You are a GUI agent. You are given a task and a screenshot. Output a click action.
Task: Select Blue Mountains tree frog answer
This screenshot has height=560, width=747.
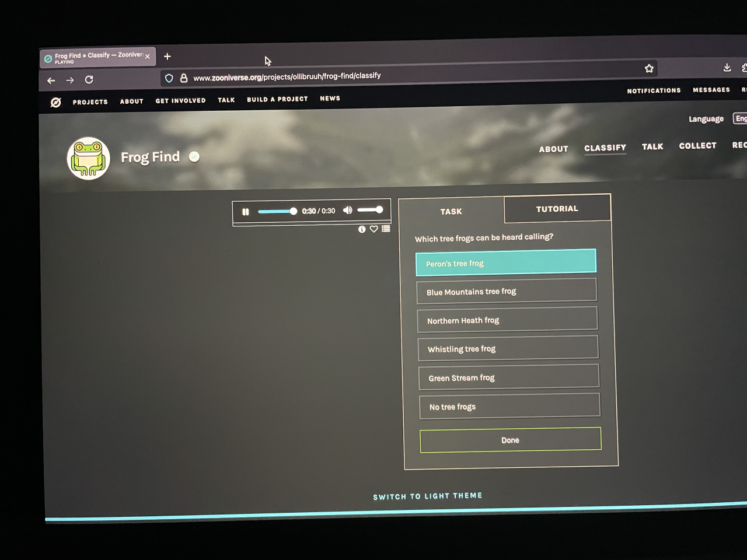coord(507,291)
